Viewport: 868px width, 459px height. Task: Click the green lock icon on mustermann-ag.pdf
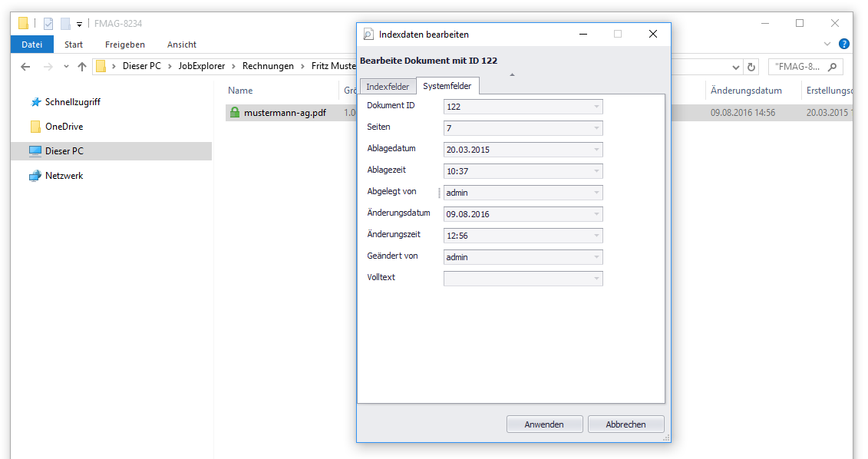tap(235, 113)
